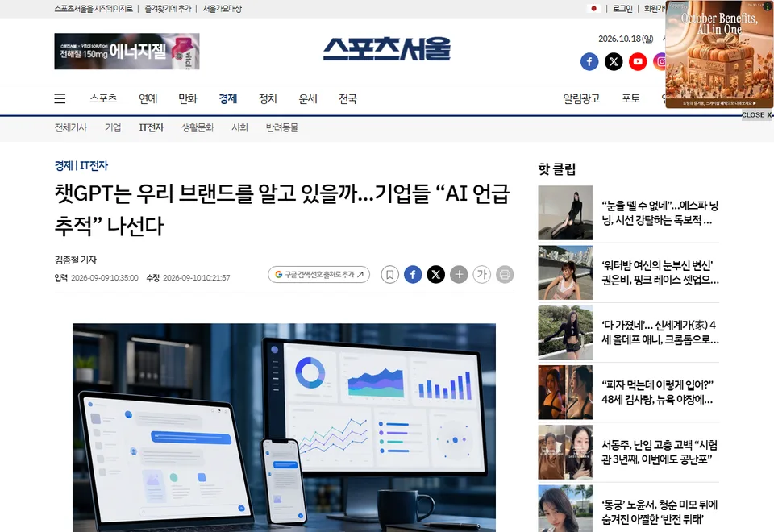Select 반려동물 sub-tab

click(x=282, y=128)
